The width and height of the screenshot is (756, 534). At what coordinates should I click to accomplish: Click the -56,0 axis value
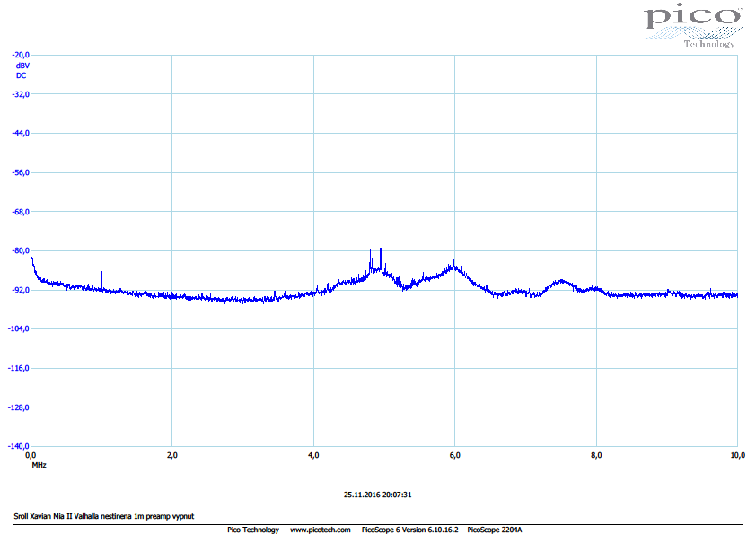tap(21, 172)
